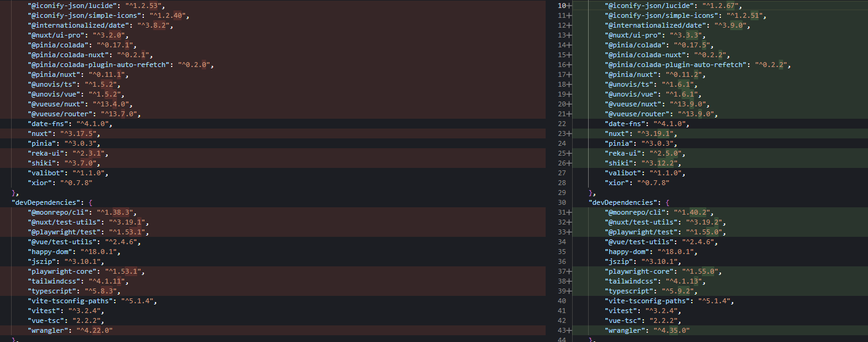
Task: Click the old lucide version "^1.2.53"
Action: (x=144, y=6)
